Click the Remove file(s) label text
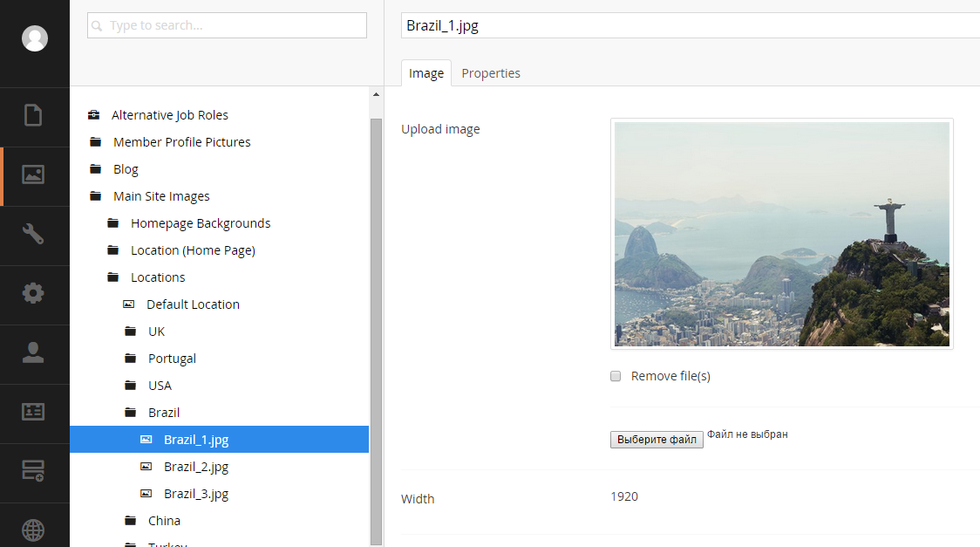This screenshot has height=547, width=980. 670,376
